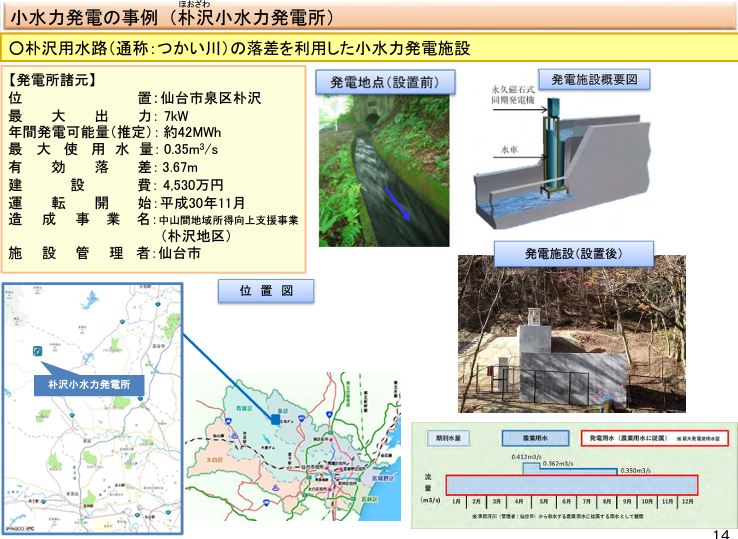Click the 12月 label on the chart axis
The image size is (738, 539).
click(x=688, y=502)
